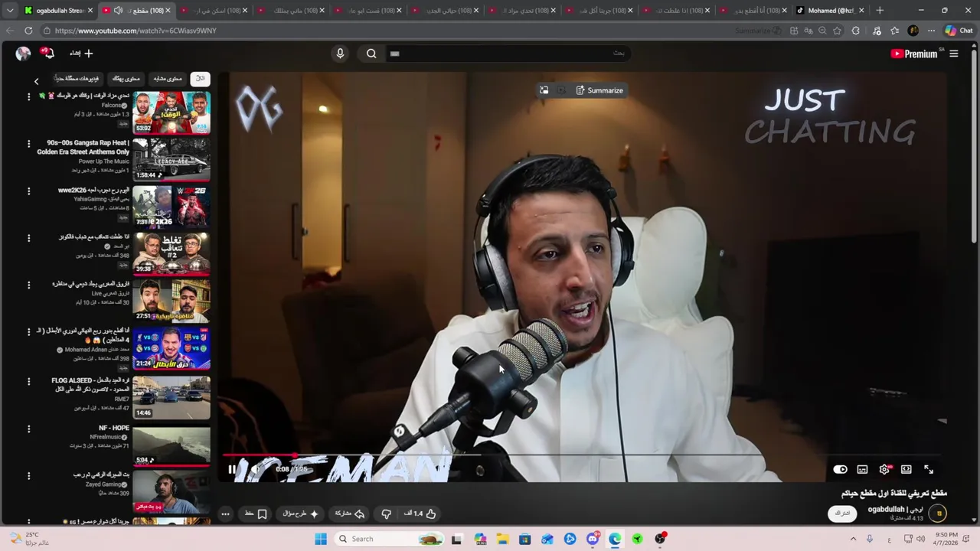Open the YouTube notifications bell

point(48,54)
